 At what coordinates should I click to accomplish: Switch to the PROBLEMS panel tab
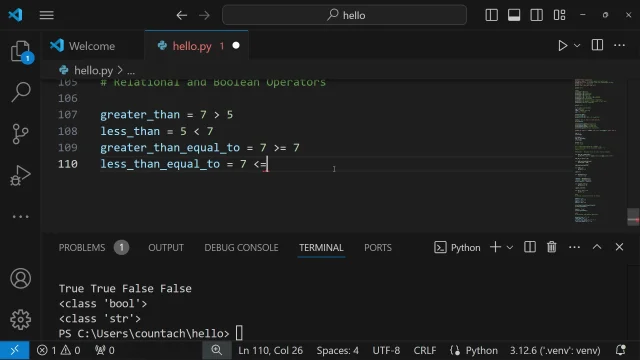(93, 247)
